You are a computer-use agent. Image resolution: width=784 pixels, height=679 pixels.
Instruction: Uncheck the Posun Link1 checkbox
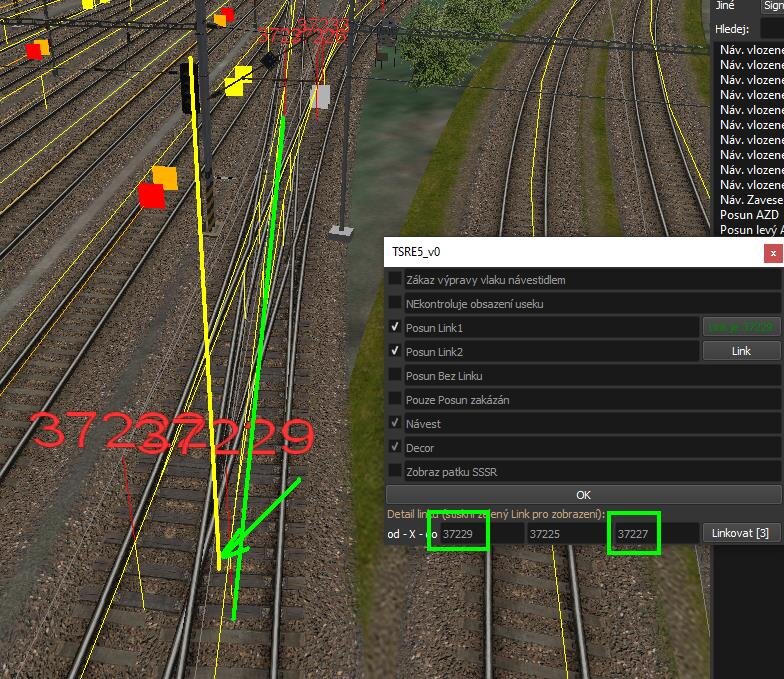point(396,327)
